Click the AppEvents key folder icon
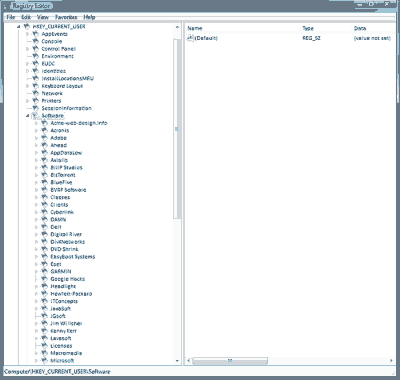The height and width of the screenshot is (380, 400). click(36, 34)
